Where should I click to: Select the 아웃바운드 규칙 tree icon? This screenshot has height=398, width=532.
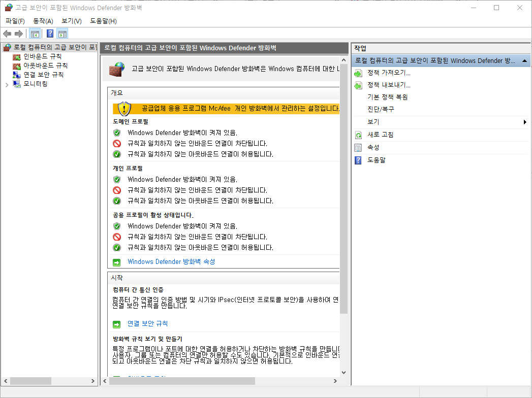coord(17,66)
